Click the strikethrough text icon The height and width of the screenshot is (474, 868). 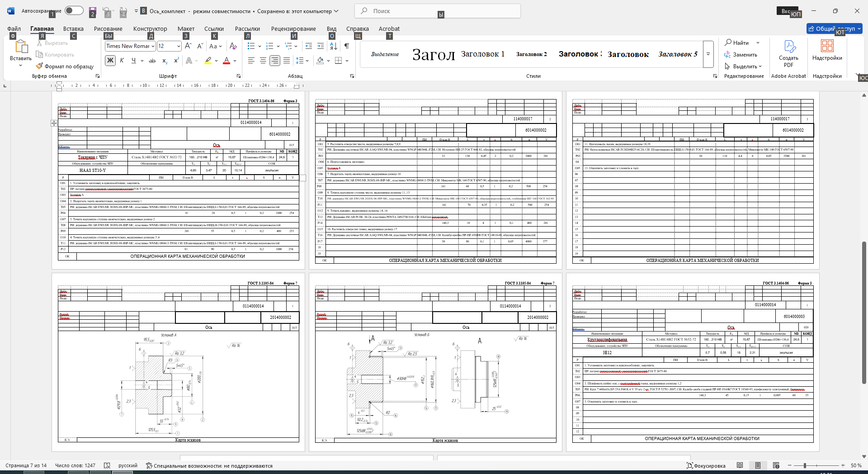coord(152,61)
